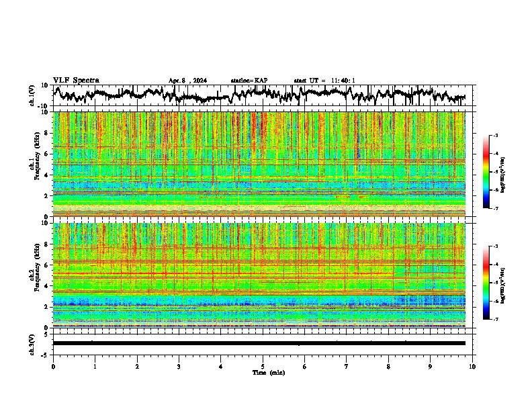Click the ch.2 spectrogram "4" kHz tick label
The width and height of the screenshot is (532, 411).
click(x=46, y=286)
